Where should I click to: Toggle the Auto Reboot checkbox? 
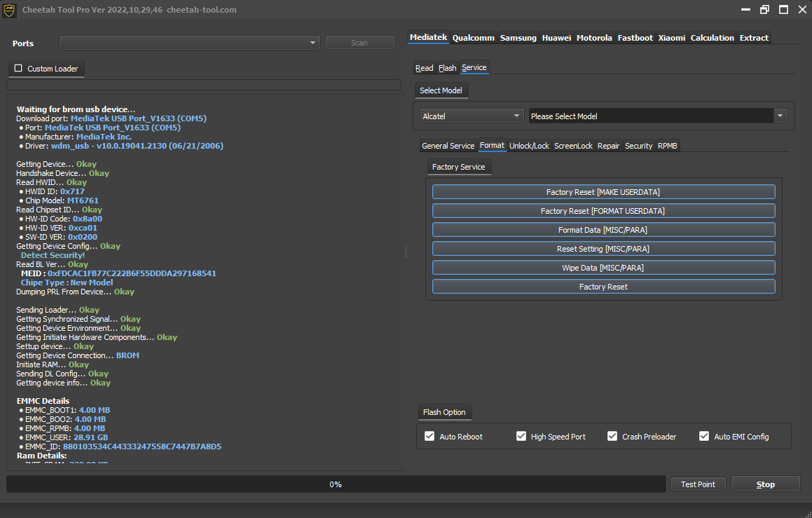coord(429,436)
